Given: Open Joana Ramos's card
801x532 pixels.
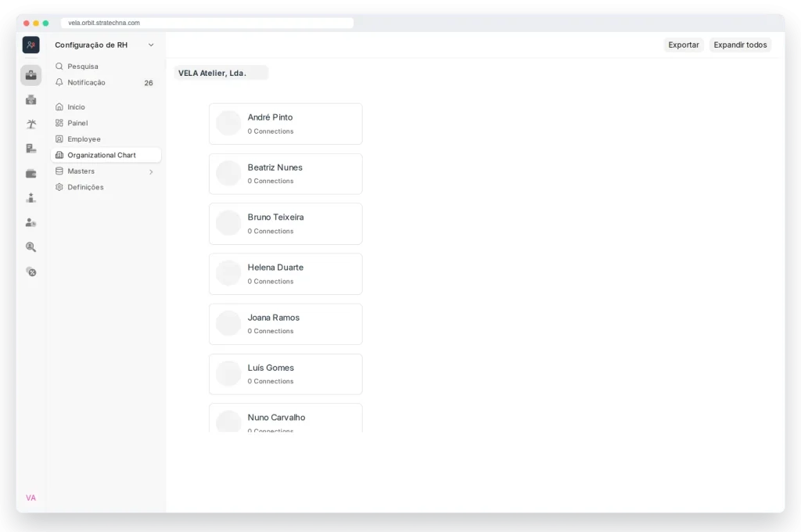Looking at the screenshot, I should pyautogui.click(x=286, y=324).
